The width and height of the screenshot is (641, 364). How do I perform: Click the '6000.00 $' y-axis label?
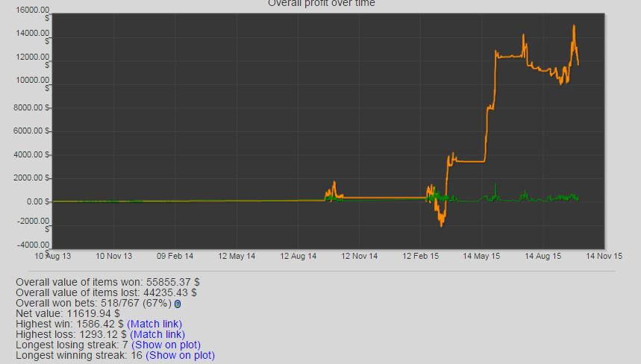[x=32, y=131]
